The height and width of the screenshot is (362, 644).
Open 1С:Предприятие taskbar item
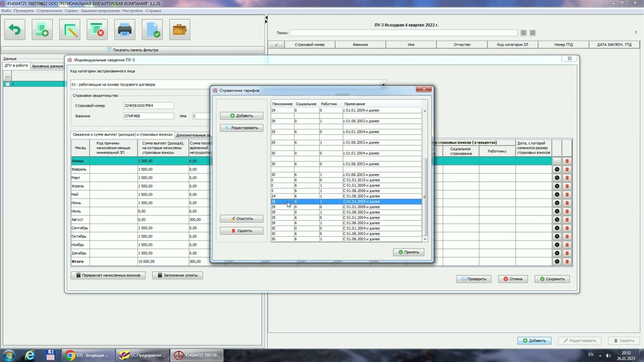(x=142, y=355)
